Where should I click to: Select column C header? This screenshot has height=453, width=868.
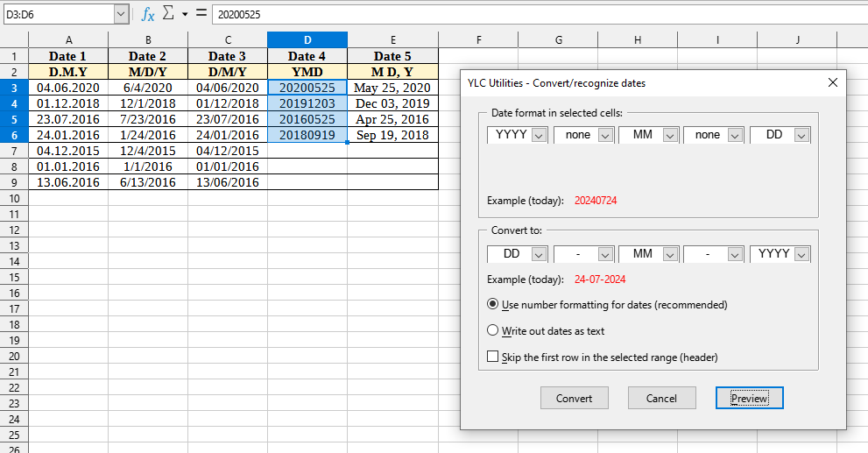pos(228,40)
